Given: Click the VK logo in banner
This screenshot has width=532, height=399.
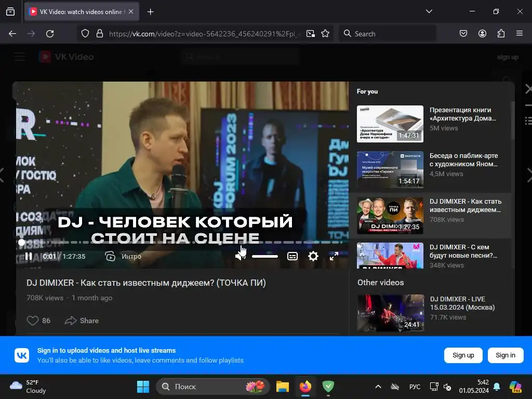Looking at the screenshot, I should click(22, 355).
